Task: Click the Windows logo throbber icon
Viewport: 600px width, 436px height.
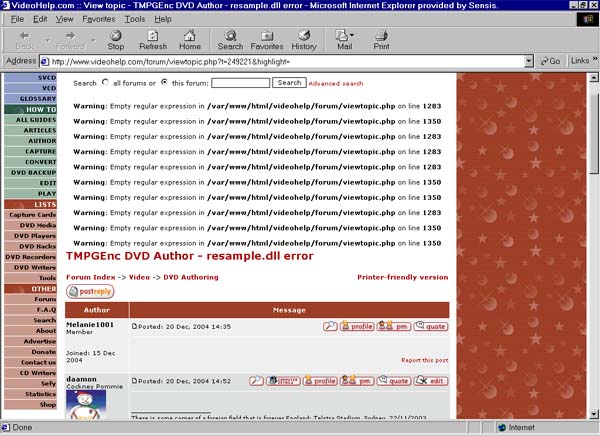Action: click(x=587, y=19)
